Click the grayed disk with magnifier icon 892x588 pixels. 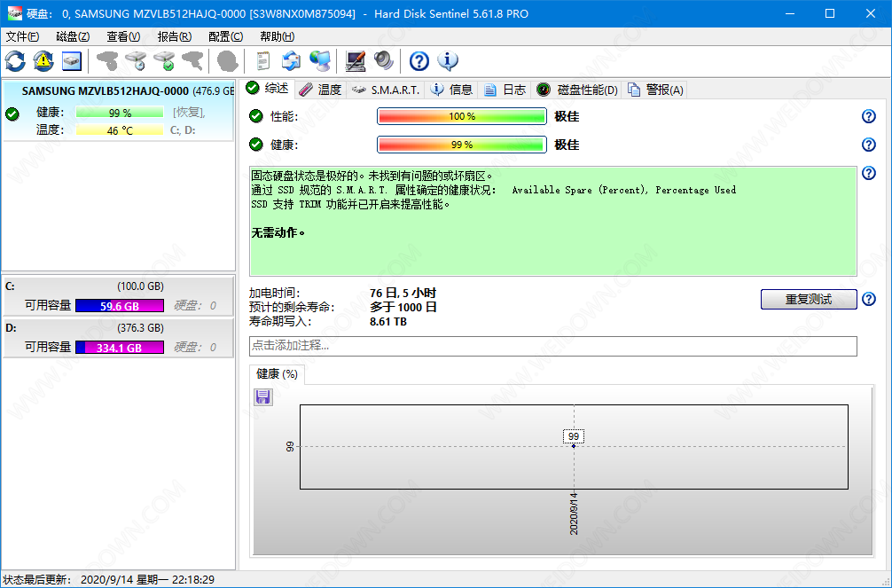pos(107,61)
